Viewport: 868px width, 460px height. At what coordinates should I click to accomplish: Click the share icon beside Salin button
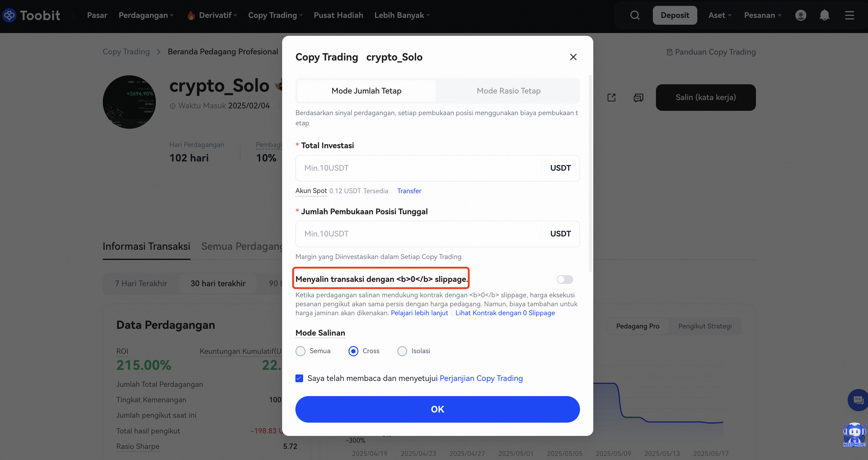(x=611, y=97)
